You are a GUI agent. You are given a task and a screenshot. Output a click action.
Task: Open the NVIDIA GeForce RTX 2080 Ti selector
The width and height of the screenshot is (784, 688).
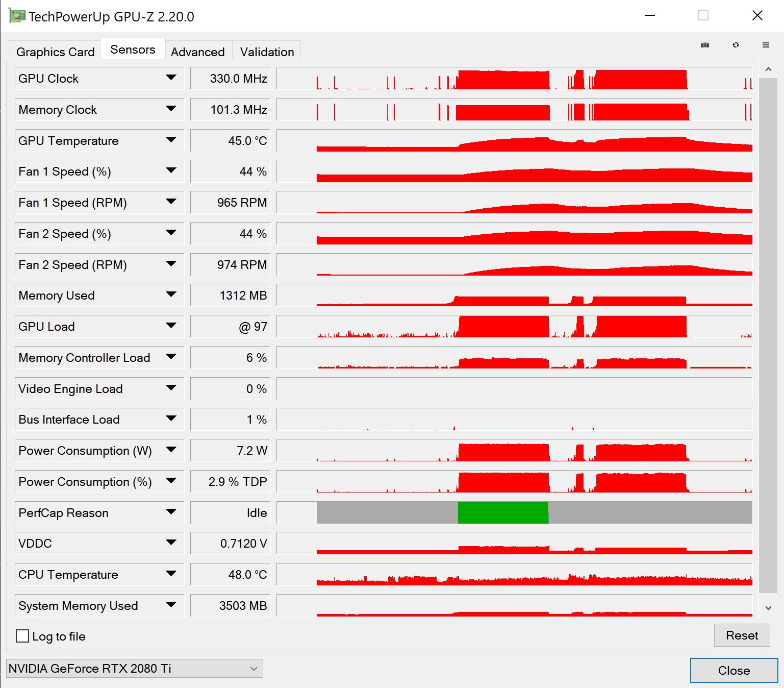tap(135, 668)
